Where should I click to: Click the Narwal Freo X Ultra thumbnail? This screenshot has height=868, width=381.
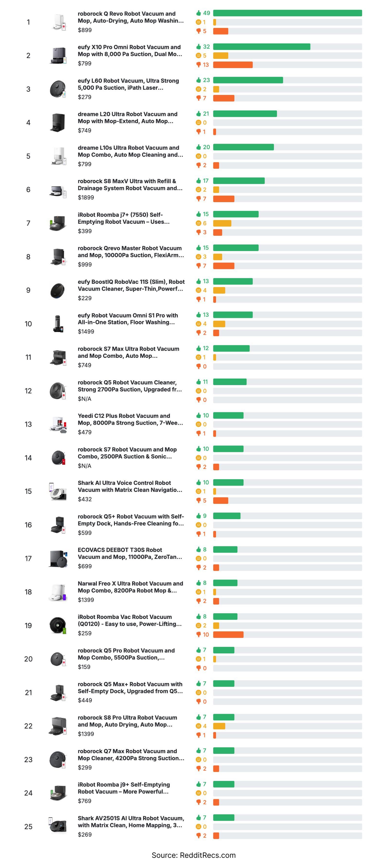coord(58,592)
